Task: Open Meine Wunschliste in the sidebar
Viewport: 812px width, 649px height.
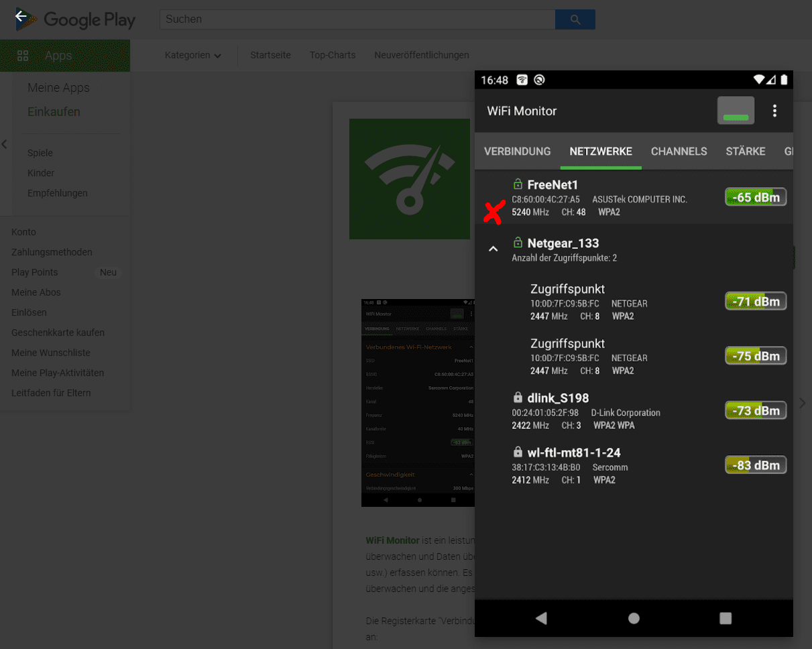Action: 51,353
